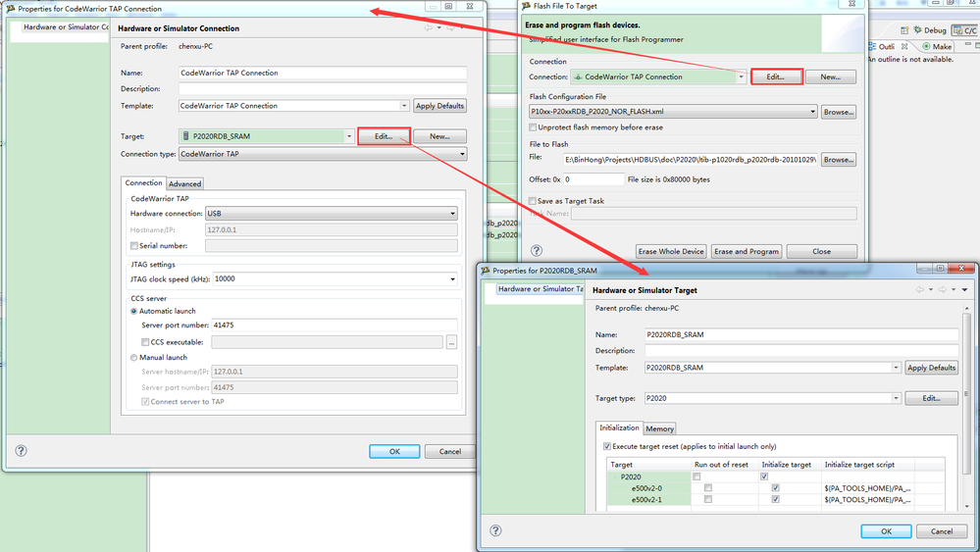This screenshot has width=980, height=552.
Task: Click the Open Perspective icon
Action: point(904,30)
